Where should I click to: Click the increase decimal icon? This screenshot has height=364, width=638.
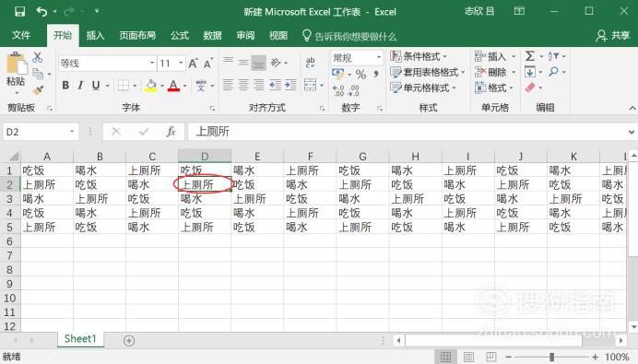click(338, 90)
